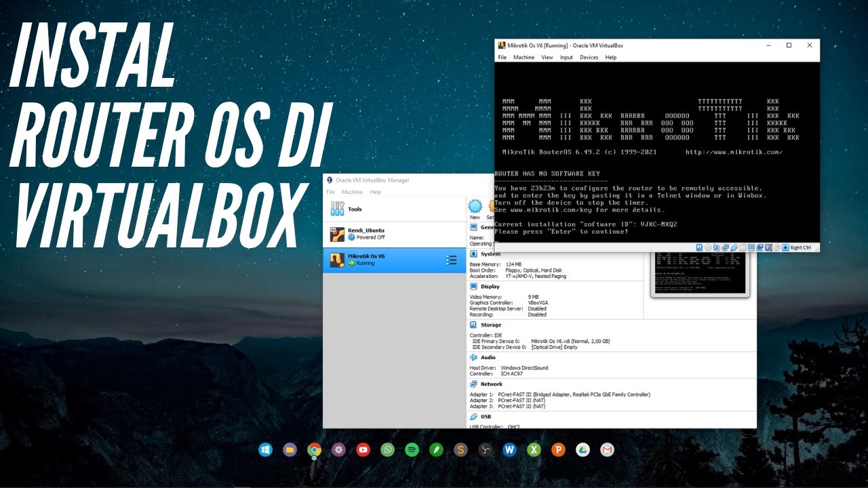
Task: Click the Windows Start icon in dock
Action: coord(265,449)
